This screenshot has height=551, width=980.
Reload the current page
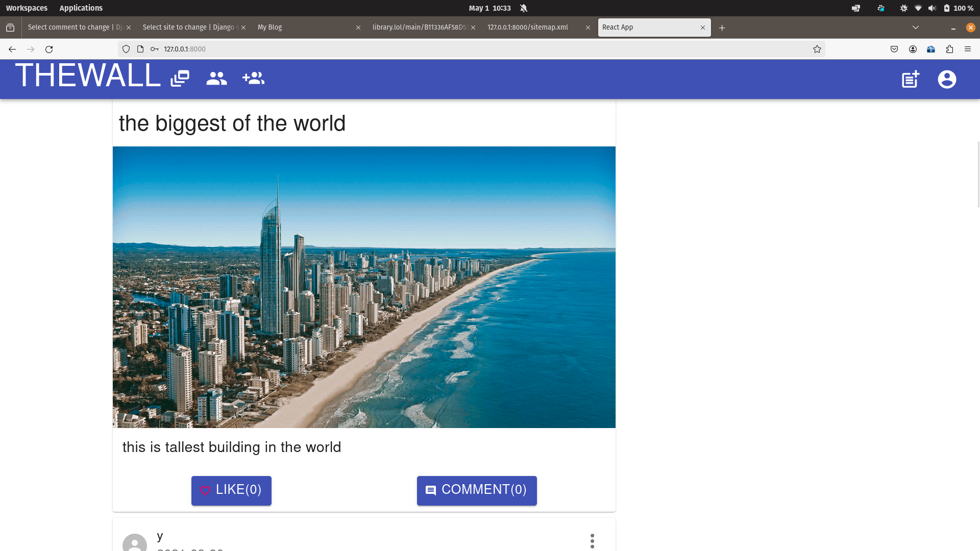(x=49, y=49)
